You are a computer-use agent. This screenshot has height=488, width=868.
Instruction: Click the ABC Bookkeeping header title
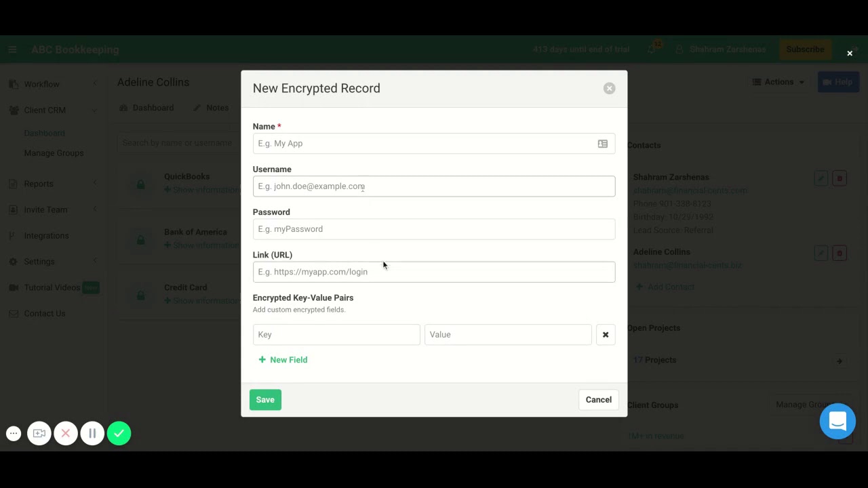pos(75,49)
